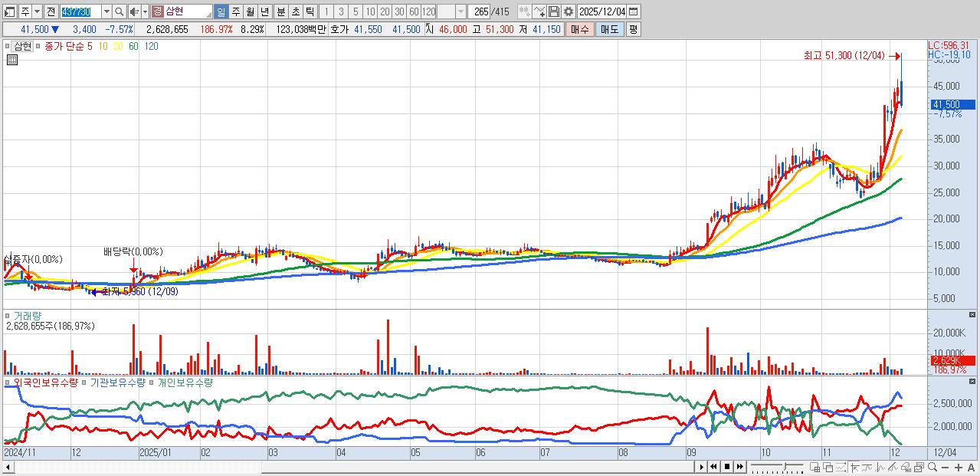Screen dimensions: 980x476
Task: Click the speaker sound icon in toolbar
Action: (133, 11)
